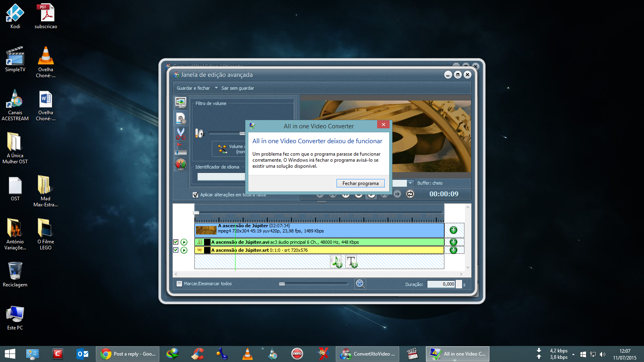Open the chapter flag marker tool
644x362 pixels.
click(x=181, y=148)
